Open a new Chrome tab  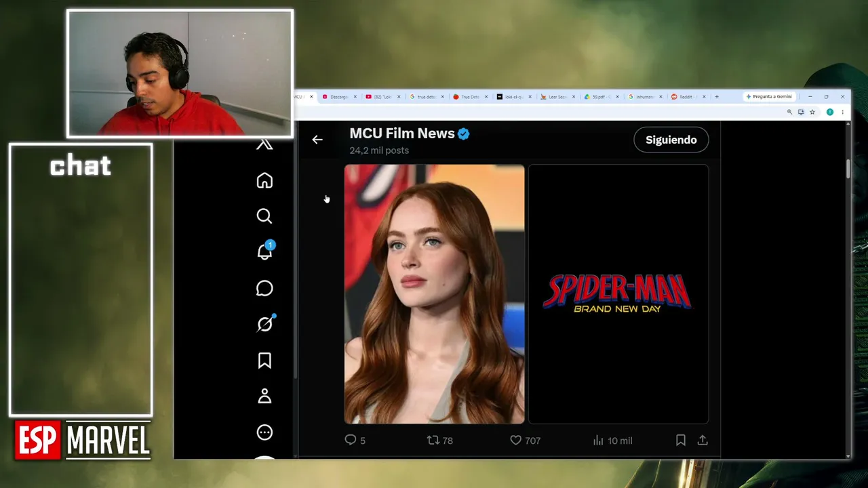pos(717,97)
